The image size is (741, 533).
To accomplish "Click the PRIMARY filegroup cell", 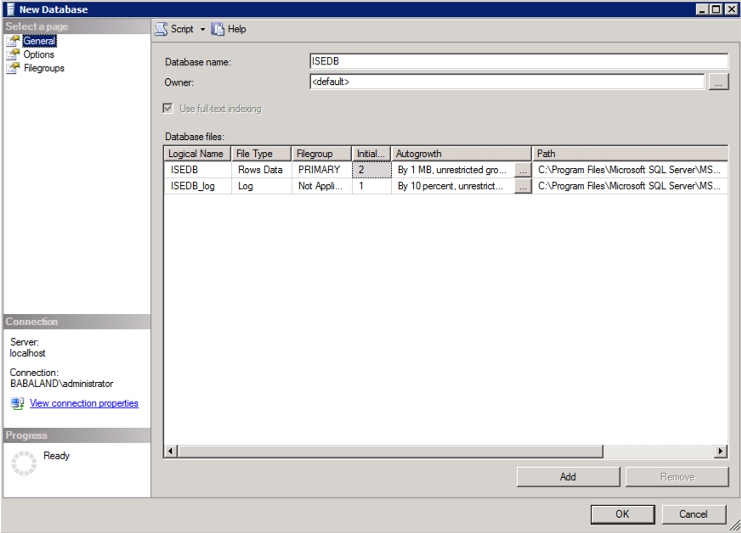I will (321, 170).
